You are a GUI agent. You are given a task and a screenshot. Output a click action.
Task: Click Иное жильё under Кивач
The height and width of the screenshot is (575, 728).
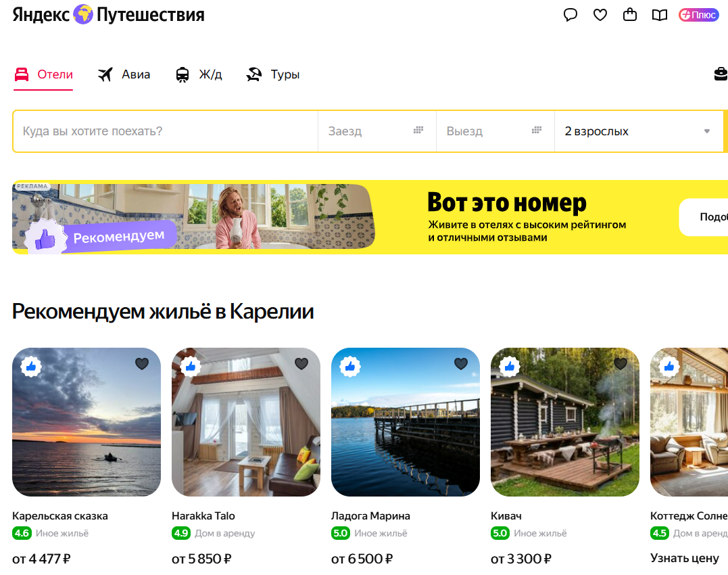(541, 534)
